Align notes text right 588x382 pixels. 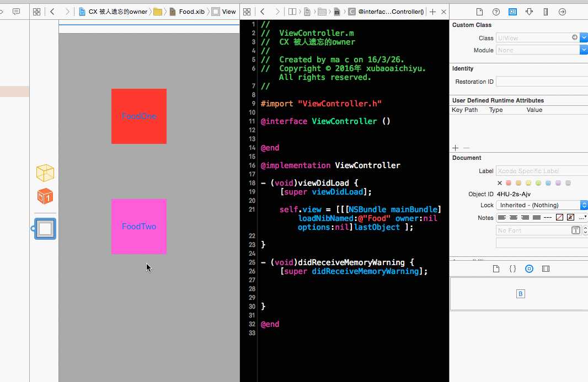(525, 217)
